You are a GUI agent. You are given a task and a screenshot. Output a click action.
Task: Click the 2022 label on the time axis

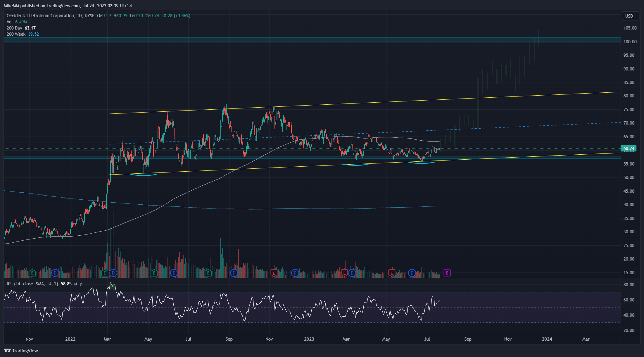coord(70,339)
